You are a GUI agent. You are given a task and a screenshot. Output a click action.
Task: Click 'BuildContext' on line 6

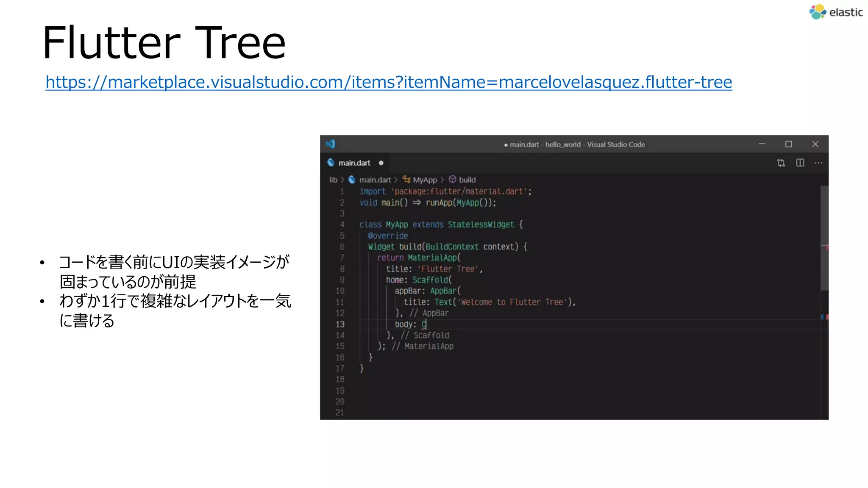click(452, 247)
